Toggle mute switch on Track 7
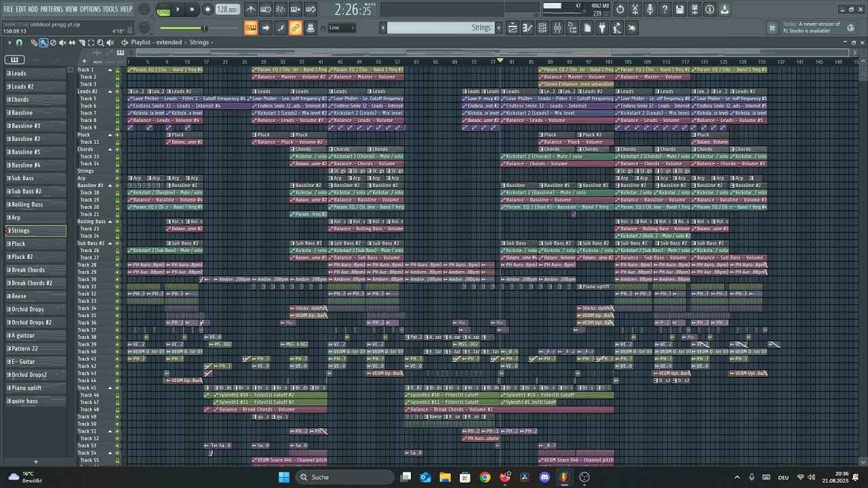The width and height of the screenshot is (868, 488). 117,113
